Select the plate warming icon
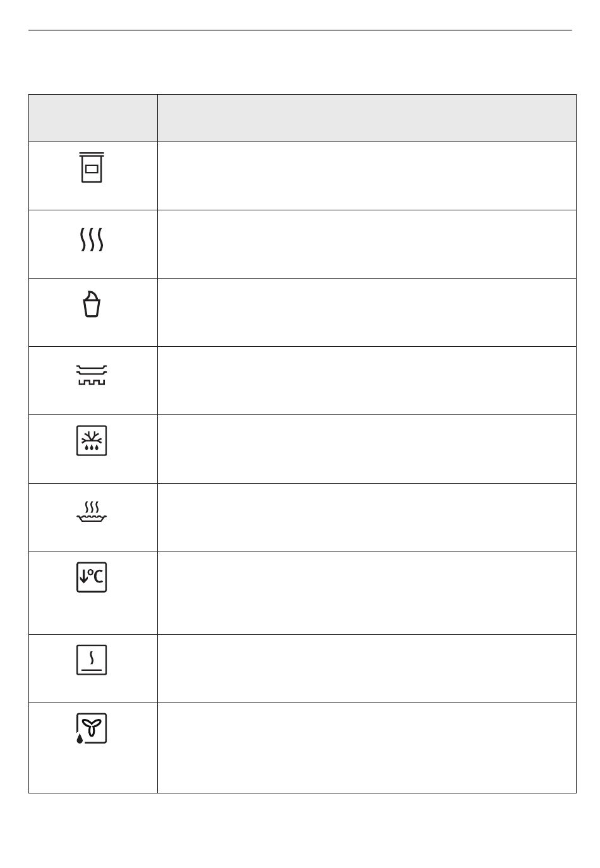The width and height of the screenshot is (600, 868). [x=92, y=375]
